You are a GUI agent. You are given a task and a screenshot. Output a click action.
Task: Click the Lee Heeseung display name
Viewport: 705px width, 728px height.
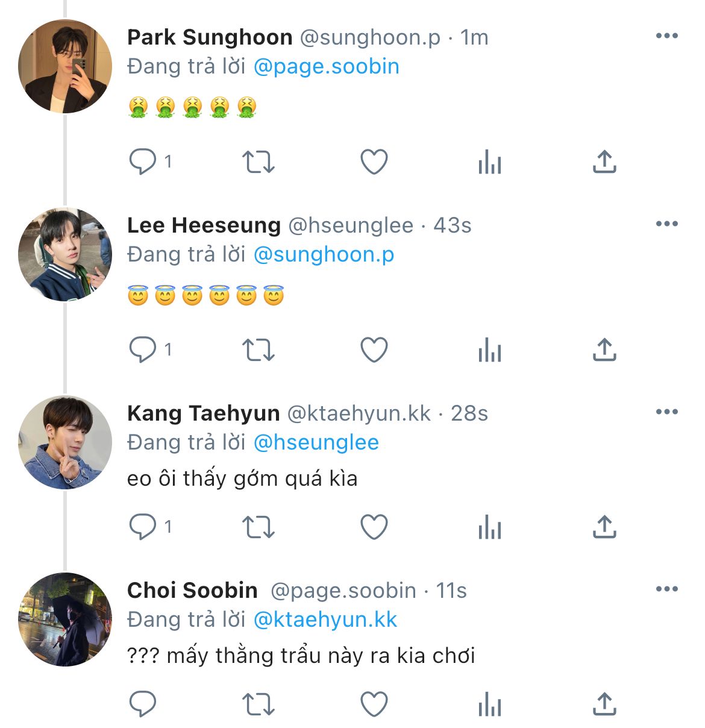click(x=204, y=225)
